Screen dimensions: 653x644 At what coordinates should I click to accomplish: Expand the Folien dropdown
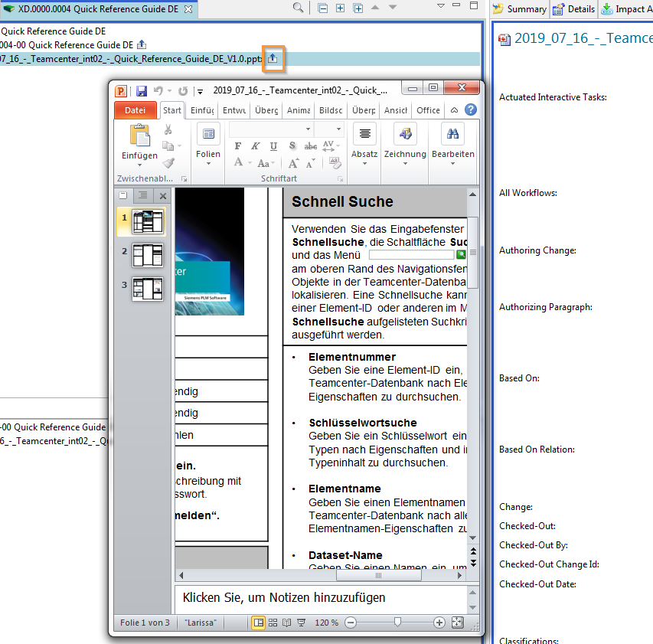pos(207,163)
